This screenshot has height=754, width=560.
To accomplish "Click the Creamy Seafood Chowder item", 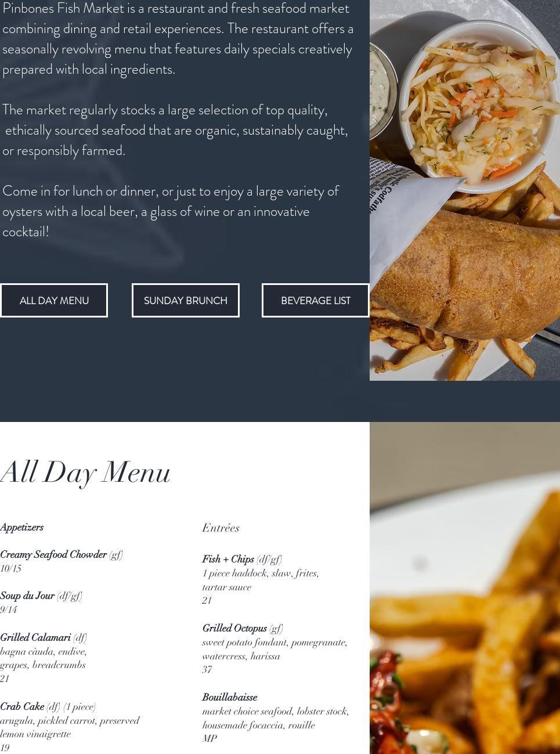I will coord(53,555).
